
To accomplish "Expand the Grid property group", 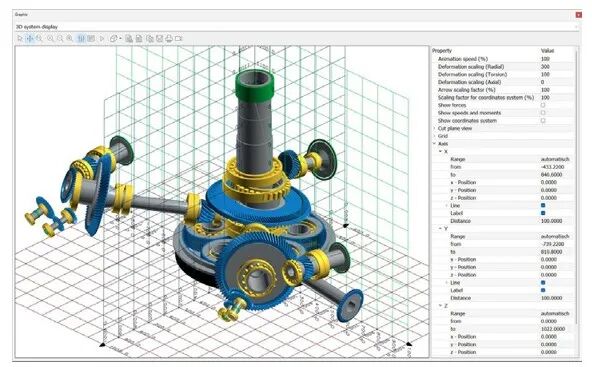I will click(434, 136).
